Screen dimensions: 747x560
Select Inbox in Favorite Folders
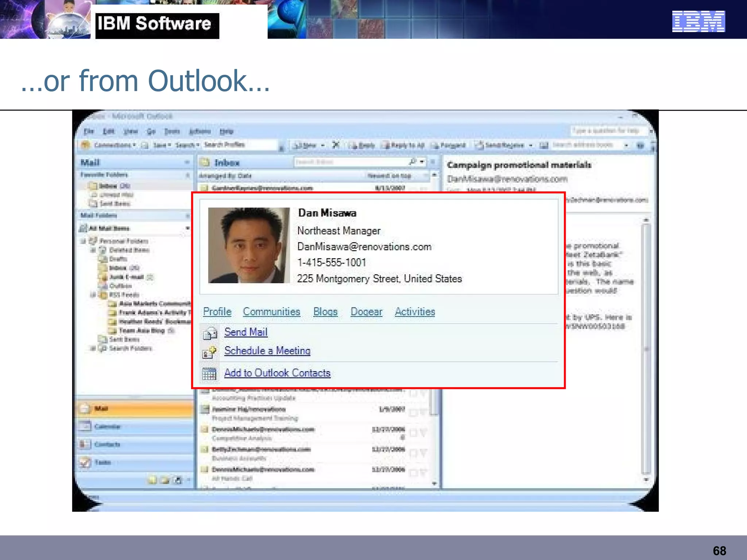pyautogui.click(x=109, y=186)
